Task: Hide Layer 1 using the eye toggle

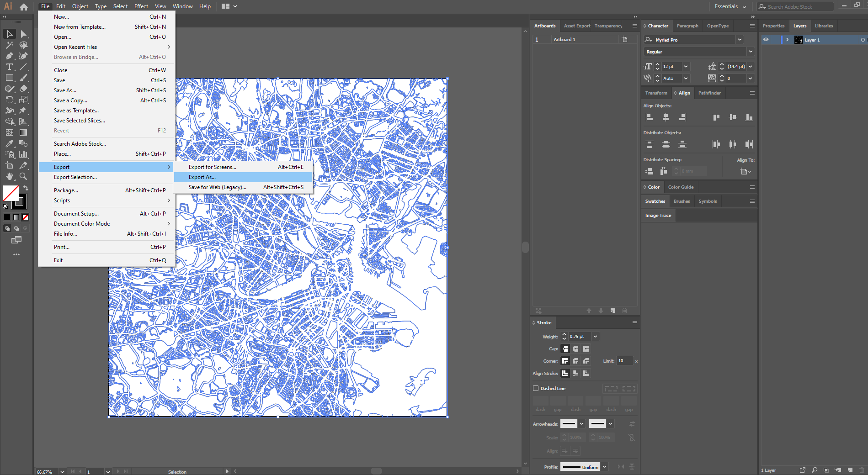Action: (x=767, y=40)
